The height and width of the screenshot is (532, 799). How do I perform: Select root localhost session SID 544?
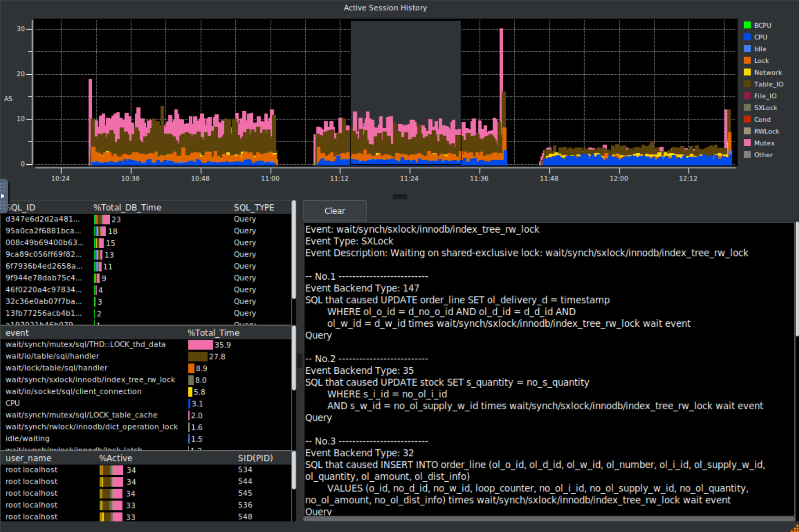click(x=146, y=482)
